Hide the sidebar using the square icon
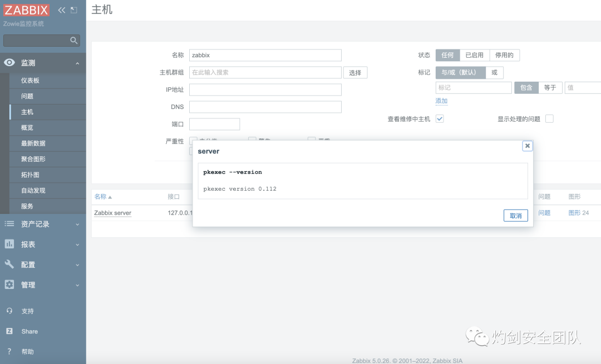 (74, 10)
